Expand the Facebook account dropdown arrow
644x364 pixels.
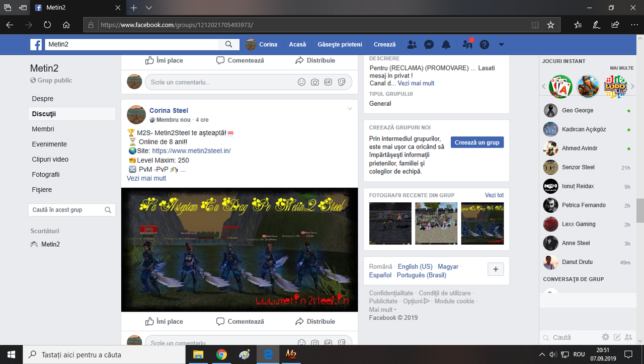point(501,44)
